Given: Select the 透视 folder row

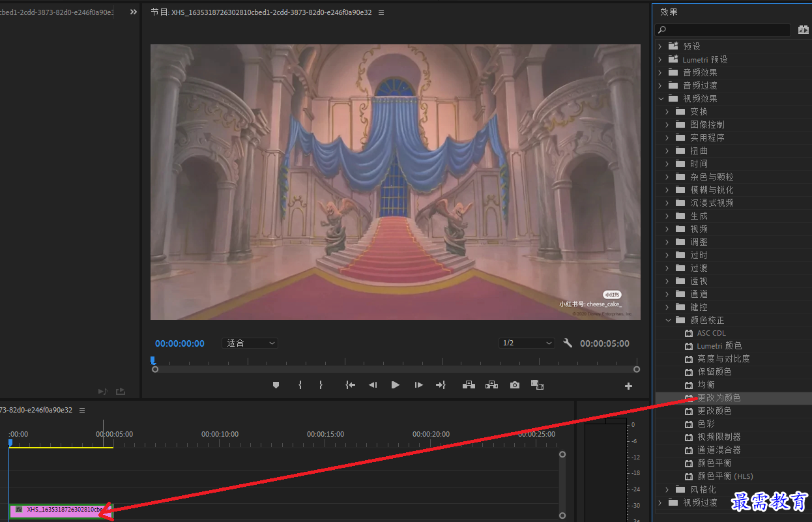Looking at the screenshot, I should pyautogui.click(x=732, y=281).
